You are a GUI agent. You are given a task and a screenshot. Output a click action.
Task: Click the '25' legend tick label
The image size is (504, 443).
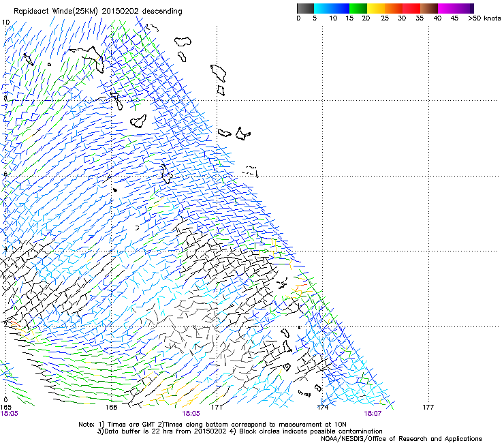point(385,18)
